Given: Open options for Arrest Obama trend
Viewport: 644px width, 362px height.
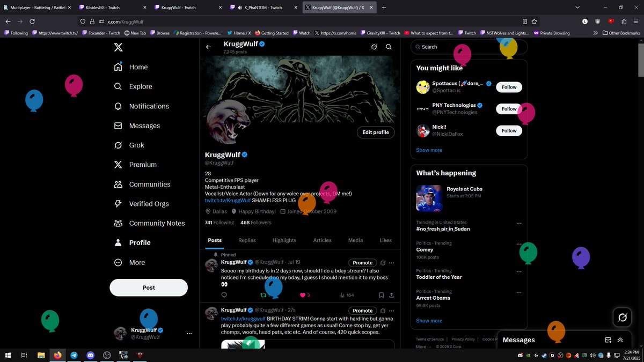Looking at the screenshot, I should [519, 292].
